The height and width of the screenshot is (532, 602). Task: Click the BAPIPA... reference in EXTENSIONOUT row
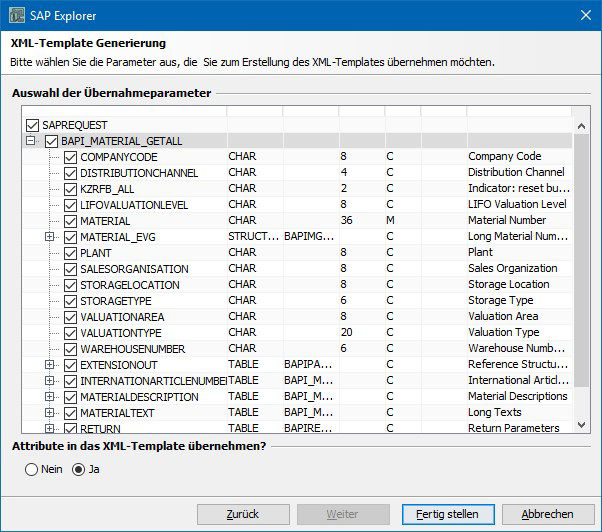[308, 364]
